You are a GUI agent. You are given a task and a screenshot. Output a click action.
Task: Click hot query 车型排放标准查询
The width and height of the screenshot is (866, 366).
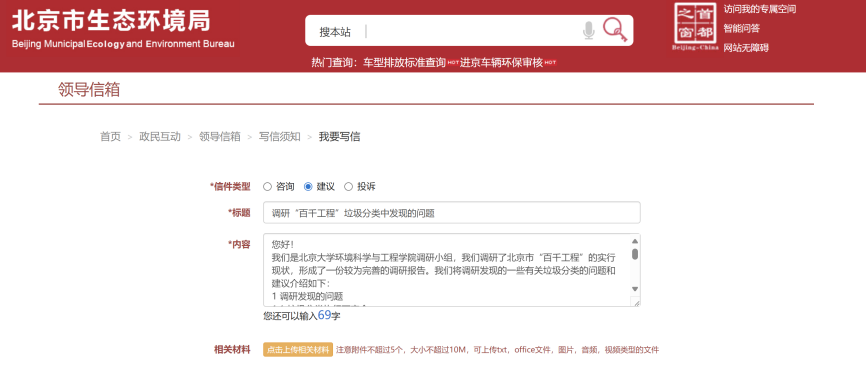coord(404,63)
